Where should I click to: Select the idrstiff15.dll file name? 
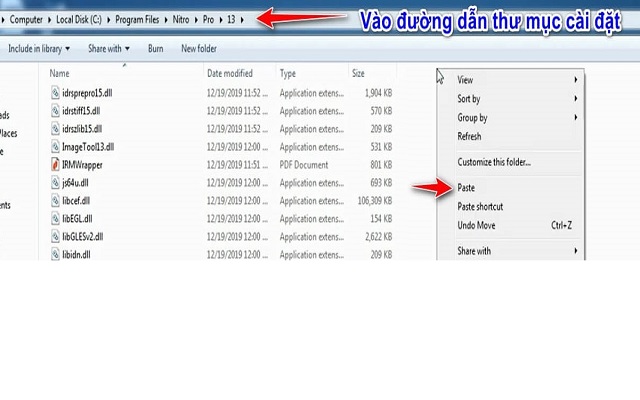click(x=81, y=111)
